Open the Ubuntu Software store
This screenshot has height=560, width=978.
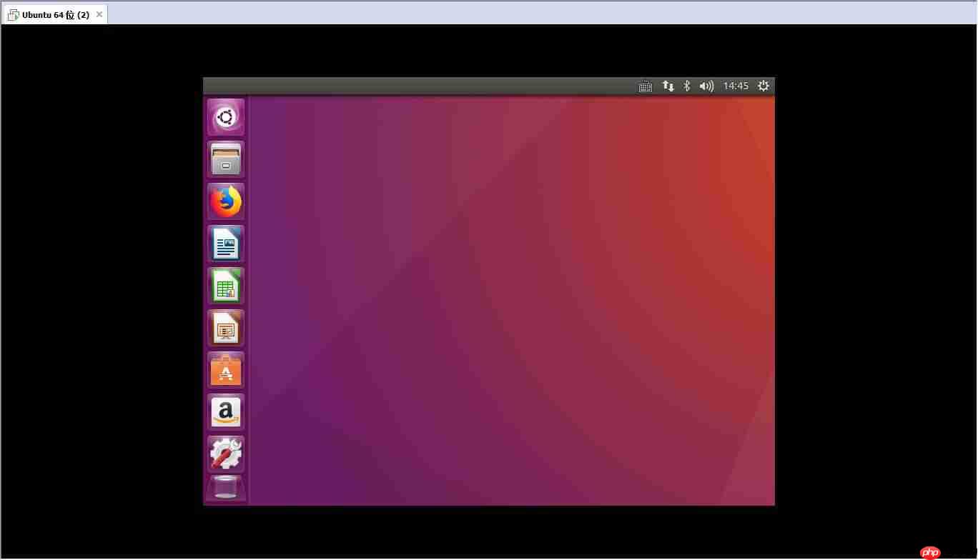tap(226, 370)
